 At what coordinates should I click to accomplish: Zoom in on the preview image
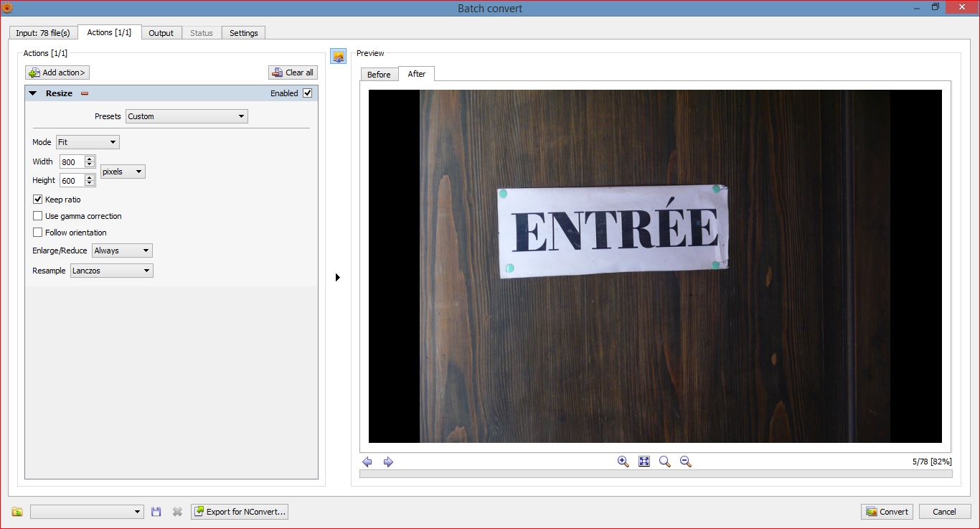pyautogui.click(x=623, y=462)
